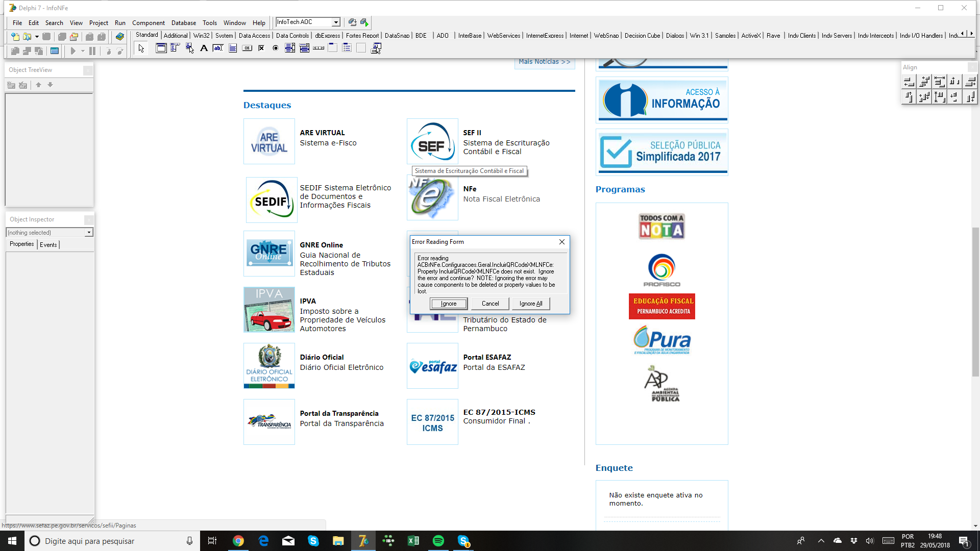Pick the PopupMenu component icon
The image size is (980, 551).
(189, 48)
